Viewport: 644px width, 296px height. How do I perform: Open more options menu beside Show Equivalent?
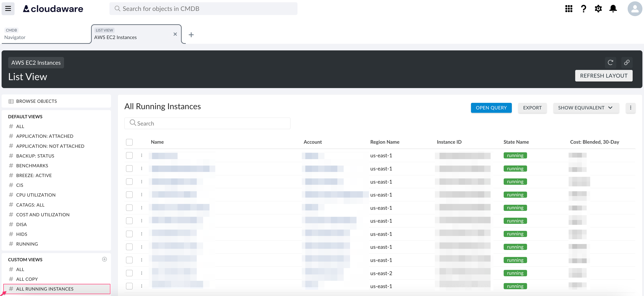pyautogui.click(x=631, y=108)
